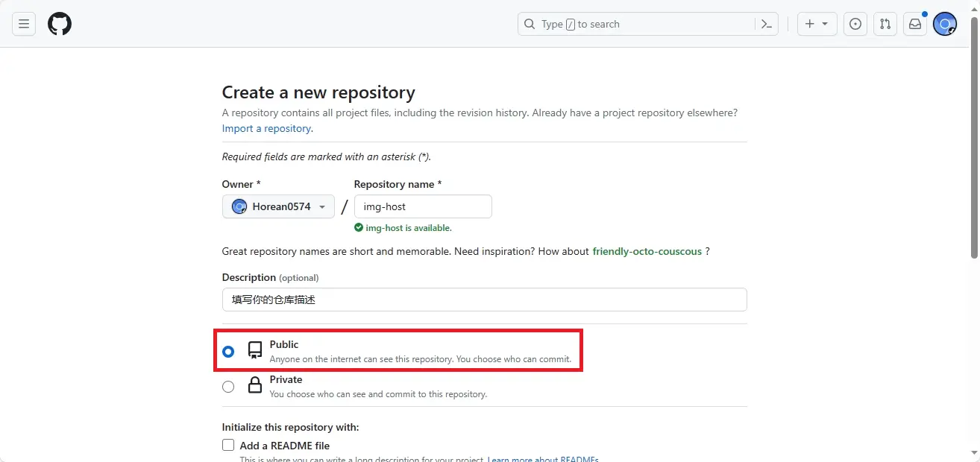Expand the Owner Horean0574 dropdown
980x462 pixels.
pyautogui.click(x=278, y=206)
